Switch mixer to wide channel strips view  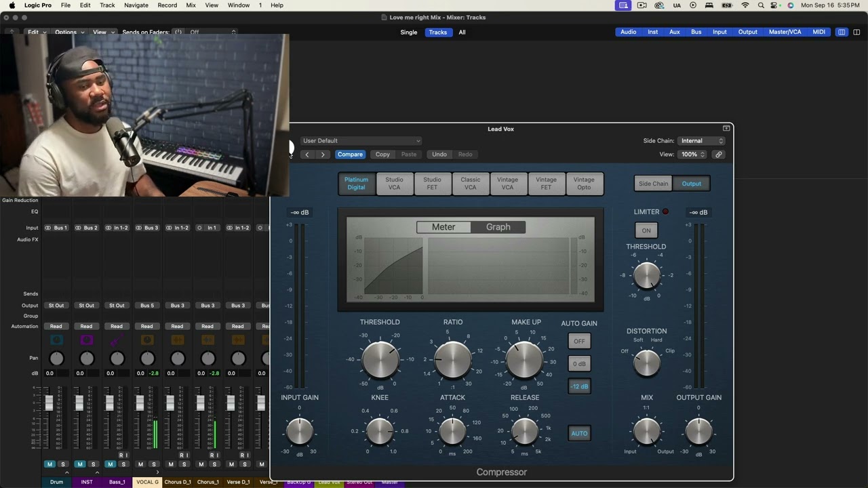coord(856,32)
